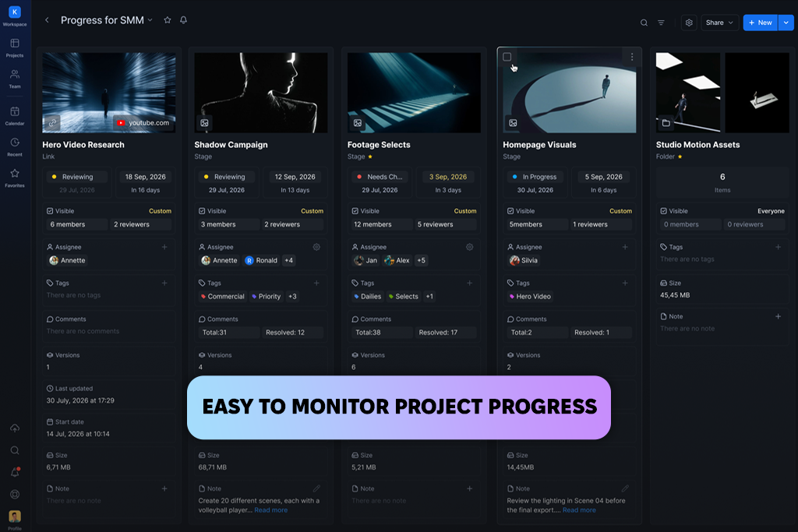
Task: Click the Selects tag
Action: tap(403, 297)
